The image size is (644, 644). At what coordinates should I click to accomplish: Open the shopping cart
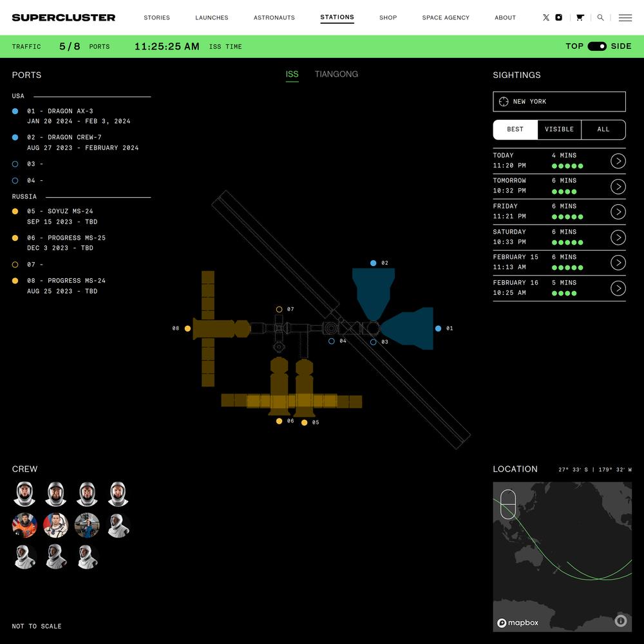(580, 17)
